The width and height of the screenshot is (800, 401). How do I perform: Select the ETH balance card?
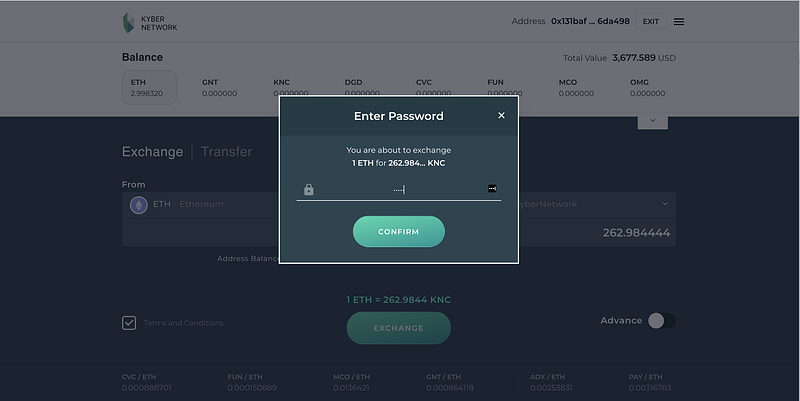pyautogui.click(x=149, y=87)
